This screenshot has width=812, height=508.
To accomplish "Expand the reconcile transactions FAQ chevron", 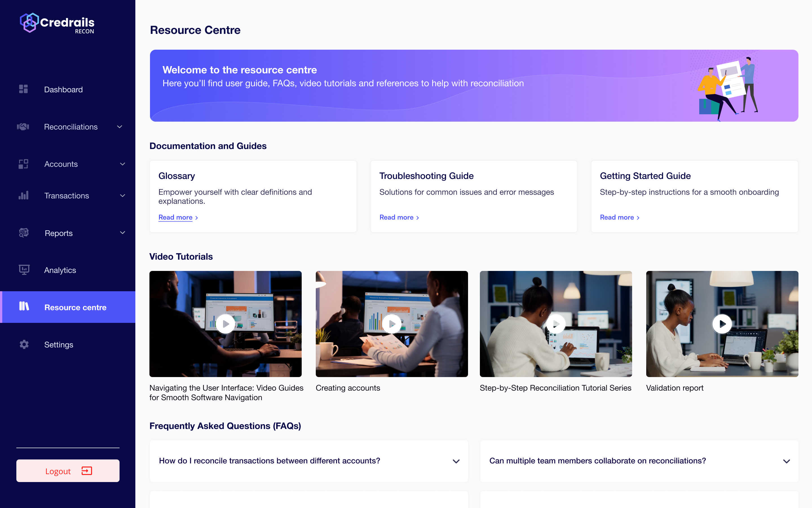I will [456, 461].
